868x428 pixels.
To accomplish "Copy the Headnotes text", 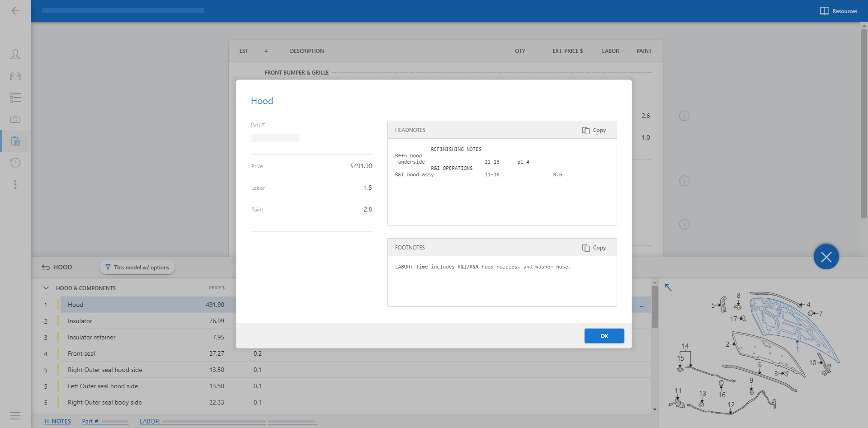I will tap(594, 130).
